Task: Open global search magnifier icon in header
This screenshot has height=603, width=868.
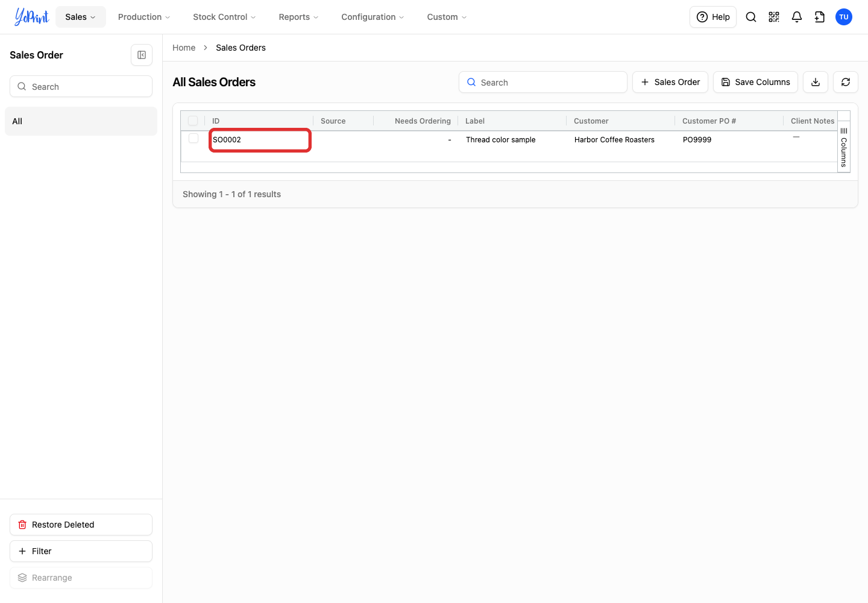Action: 751,17
